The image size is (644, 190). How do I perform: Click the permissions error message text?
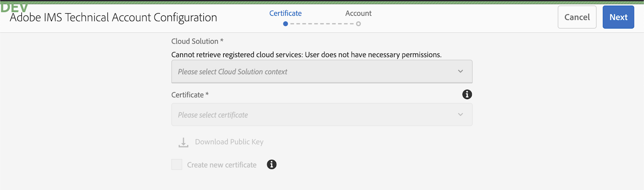click(x=306, y=55)
